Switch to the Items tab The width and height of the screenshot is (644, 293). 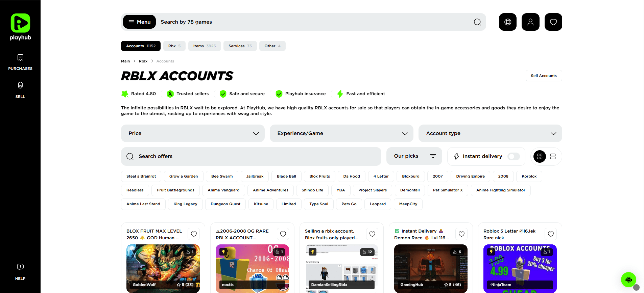pos(205,46)
